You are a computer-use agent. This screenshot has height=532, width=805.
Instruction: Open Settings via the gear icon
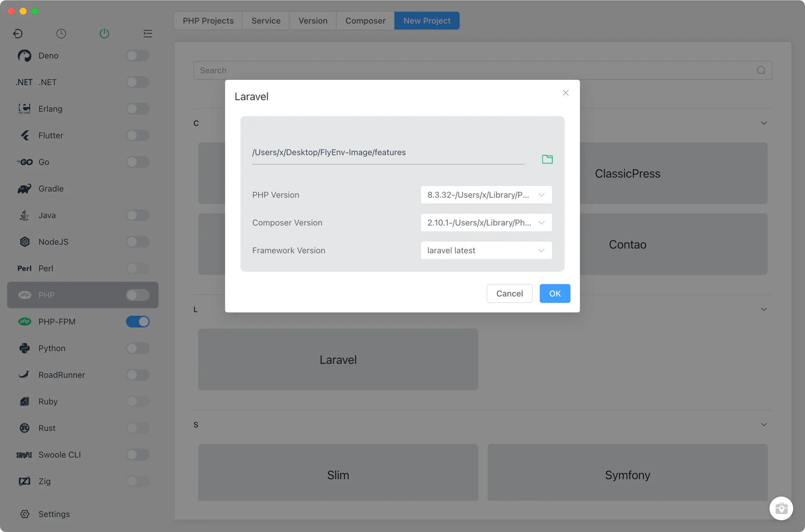(x=25, y=514)
